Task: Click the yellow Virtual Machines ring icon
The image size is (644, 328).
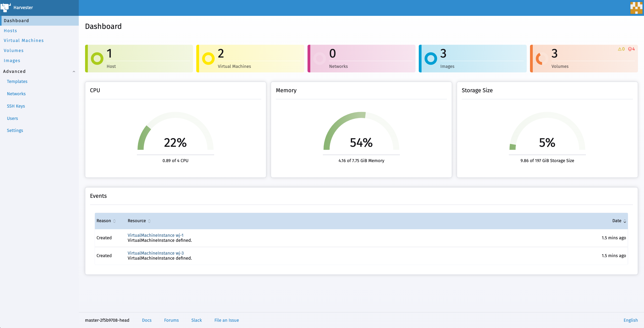Action: [x=208, y=59]
